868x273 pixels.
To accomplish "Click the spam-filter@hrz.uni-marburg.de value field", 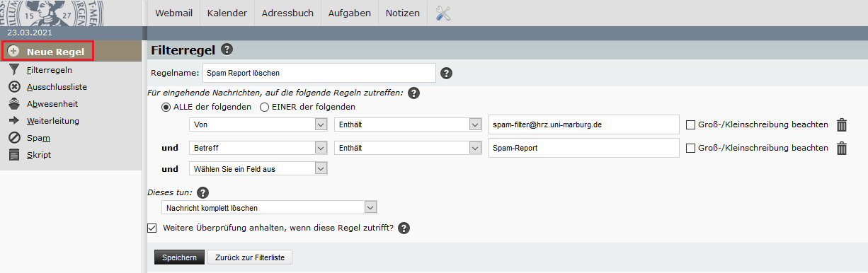I will point(584,125).
